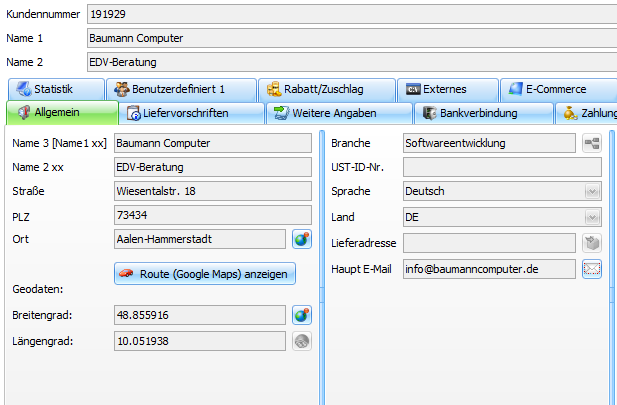The image size is (617, 405).
Task: Click the Lieferadresse package icon
Action: tap(592, 243)
